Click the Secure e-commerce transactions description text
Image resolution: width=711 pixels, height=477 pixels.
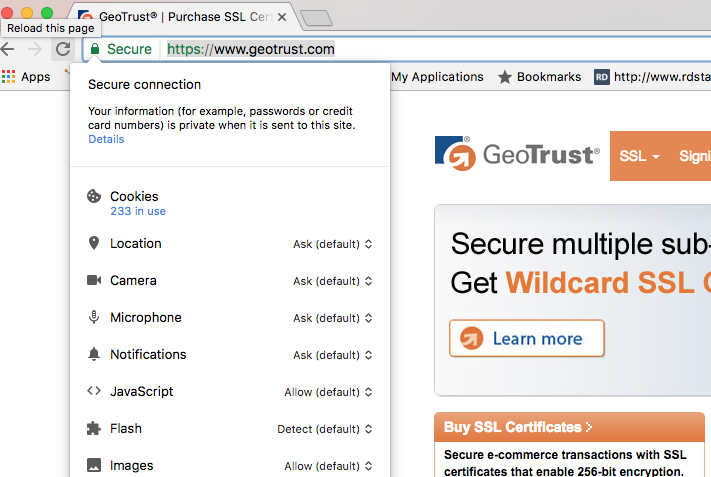(565, 463)
